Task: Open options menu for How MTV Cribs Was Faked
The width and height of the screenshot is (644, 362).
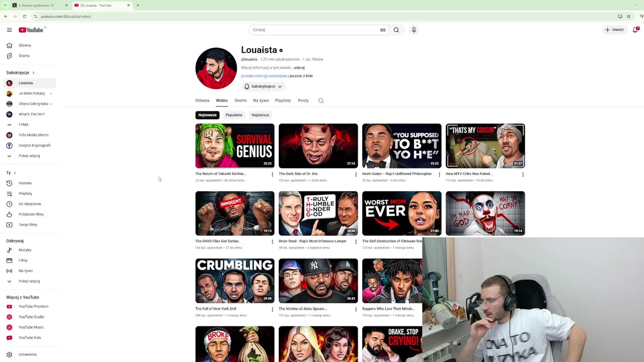Action: point(523,174)
